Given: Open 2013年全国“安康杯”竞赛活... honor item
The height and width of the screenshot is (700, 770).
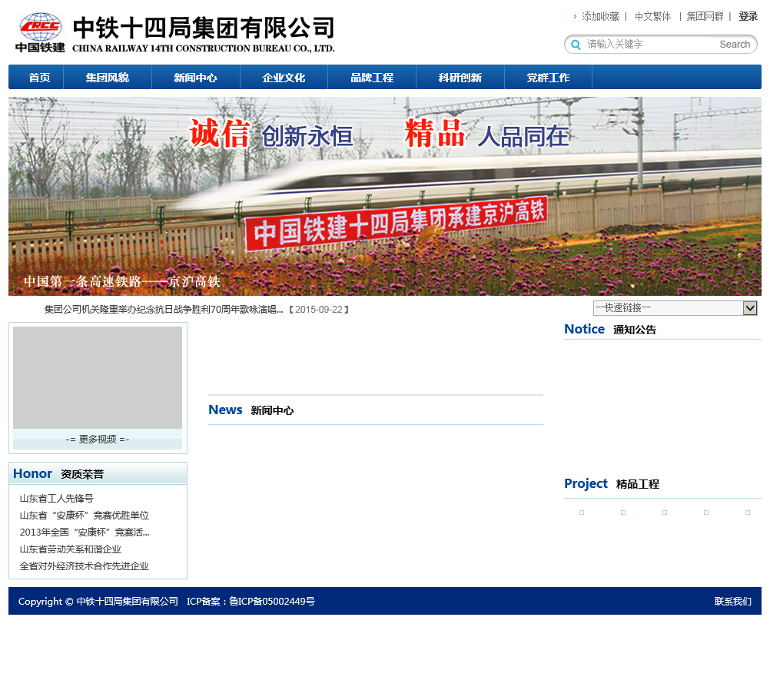Looking at the screenshot, I should tap(85, 532).
